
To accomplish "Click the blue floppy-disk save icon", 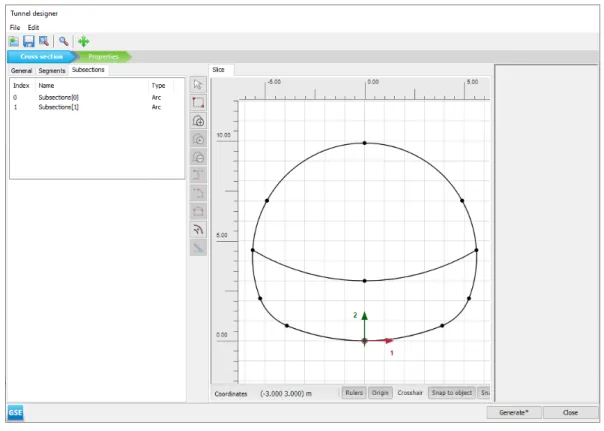I will 29,41.
